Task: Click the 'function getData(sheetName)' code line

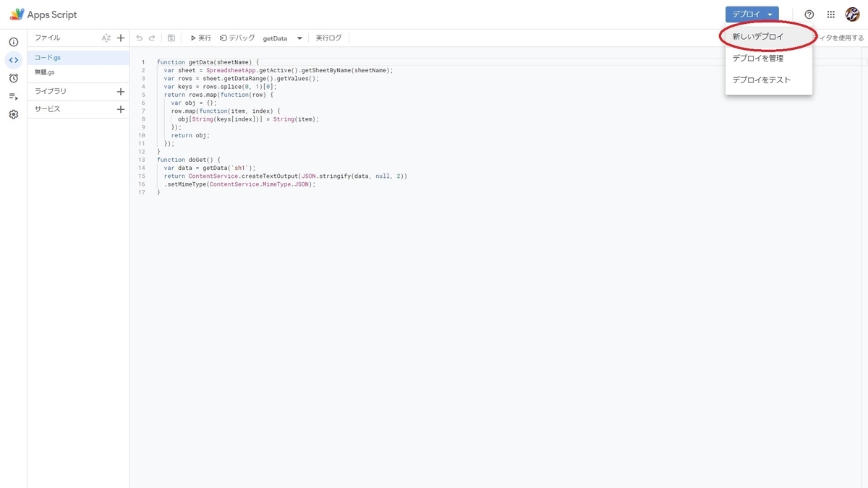Action: (x=208, y=62)
